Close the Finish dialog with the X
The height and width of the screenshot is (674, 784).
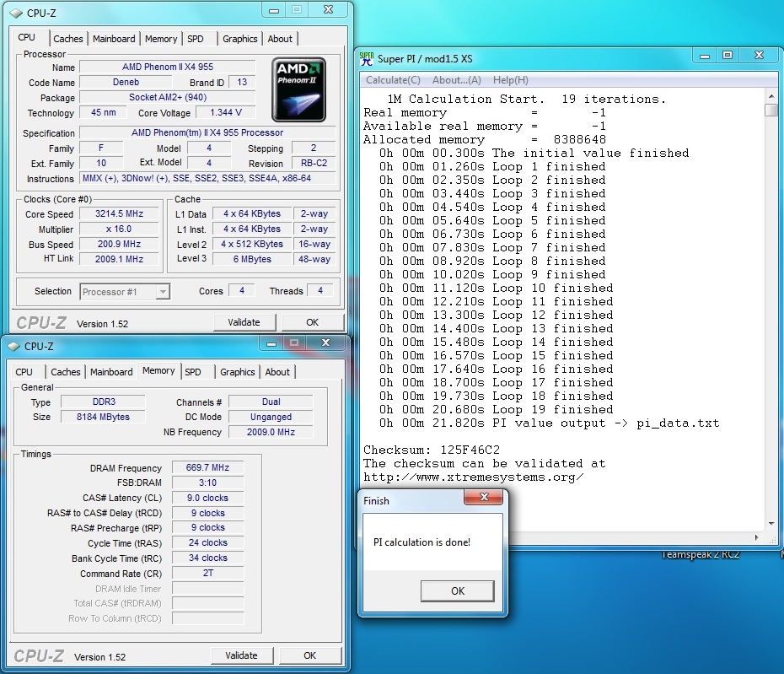coord(484,497)
